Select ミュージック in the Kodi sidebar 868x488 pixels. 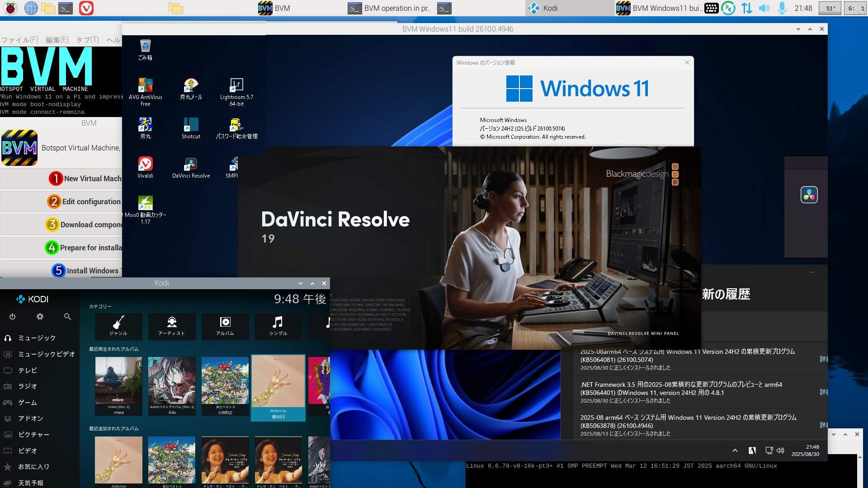(x=40, y=338)
